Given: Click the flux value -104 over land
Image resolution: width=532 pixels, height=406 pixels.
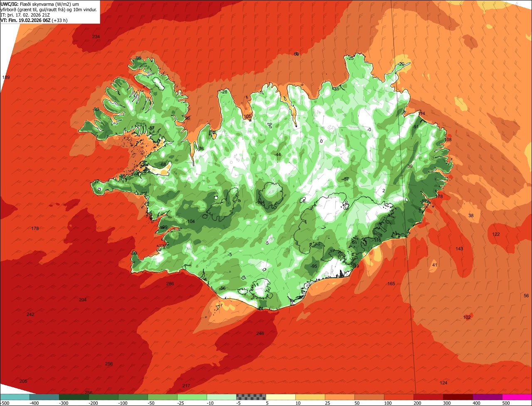Looking at the screenshot, I should pos(190,221).
